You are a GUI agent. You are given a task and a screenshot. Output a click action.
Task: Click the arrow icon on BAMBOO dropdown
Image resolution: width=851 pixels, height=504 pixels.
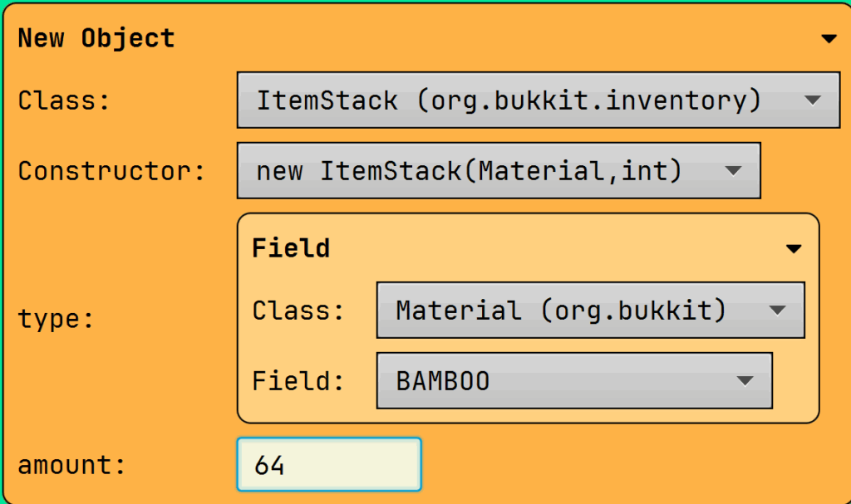coord(745,381)
